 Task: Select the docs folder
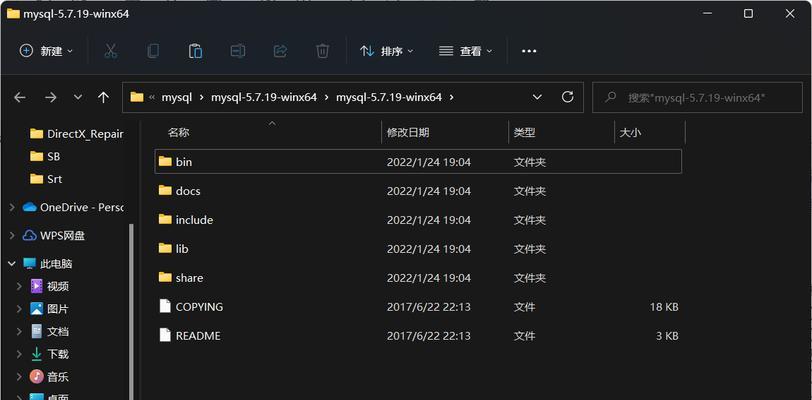coord(418,191)
